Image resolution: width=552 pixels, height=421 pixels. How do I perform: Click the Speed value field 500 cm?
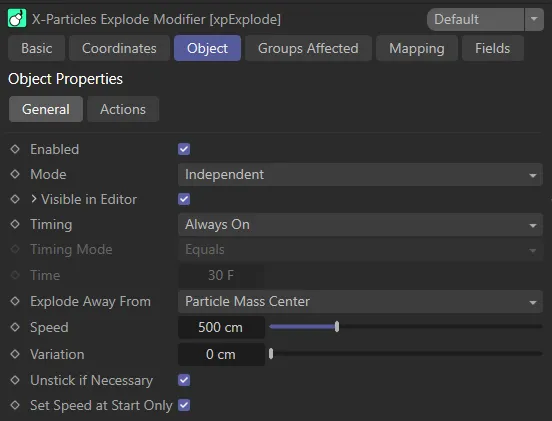pyautogui.click(x=221, y=327)
